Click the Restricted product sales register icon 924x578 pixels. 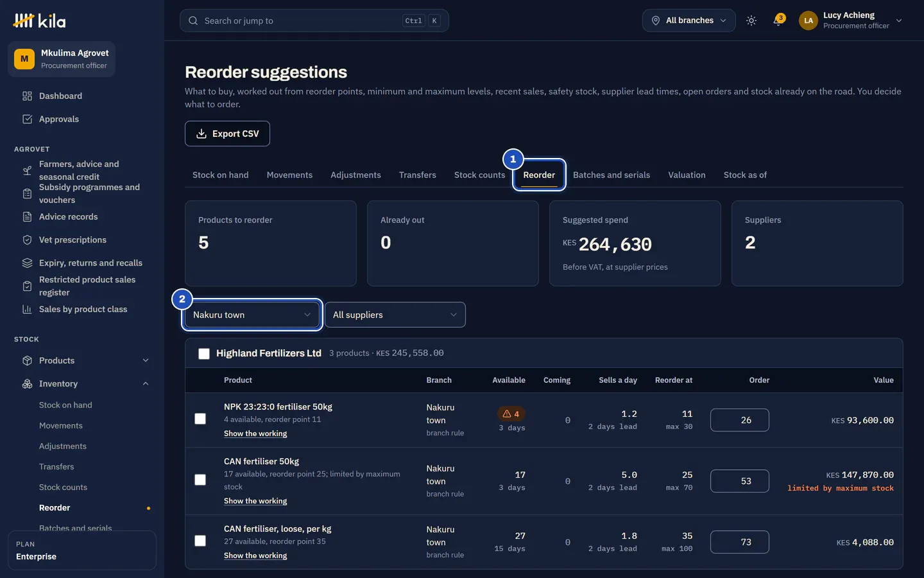pyautogui.click(x=27, y=286)
